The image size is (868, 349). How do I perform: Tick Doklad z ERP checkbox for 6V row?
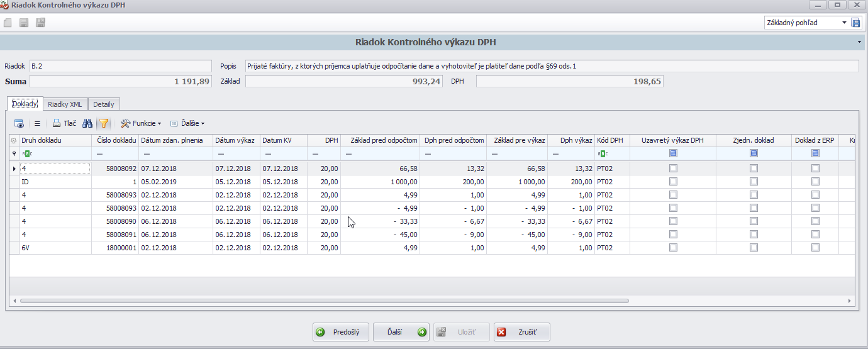coord(815,248)
